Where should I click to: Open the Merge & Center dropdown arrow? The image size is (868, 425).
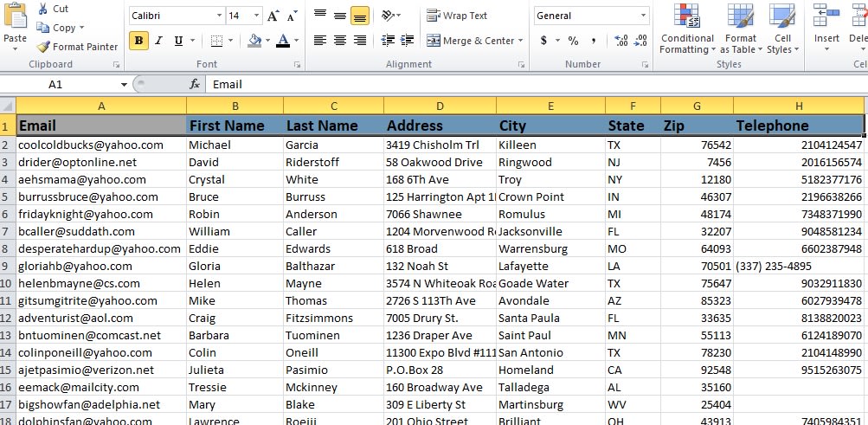[520, 41]
